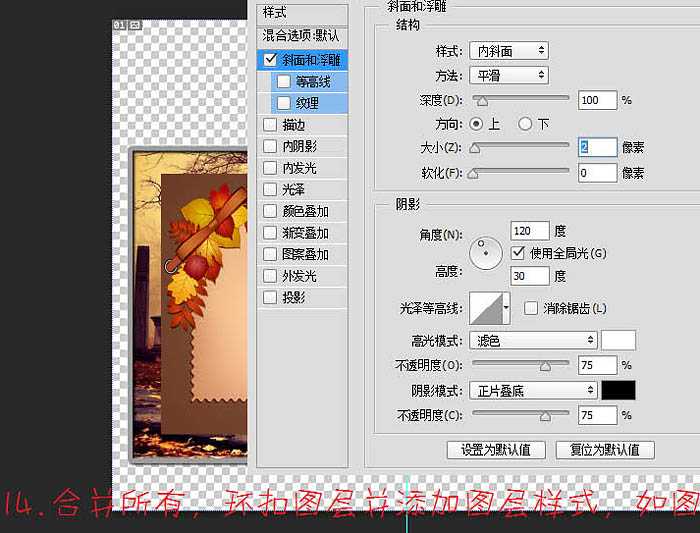The image size is (700, 533).
Task: Open the 方法 dropdown showing 平滑
Action: [509, 75]
